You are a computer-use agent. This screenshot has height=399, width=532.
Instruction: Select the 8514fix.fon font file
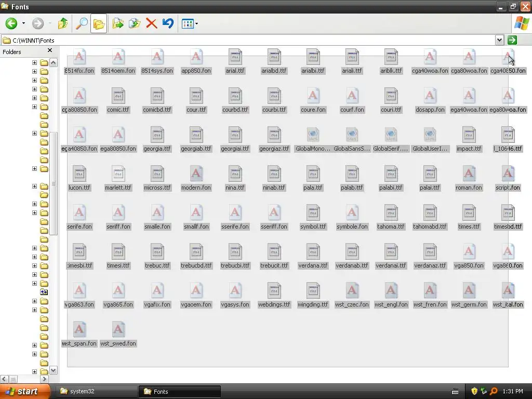[x=79, y=62]
